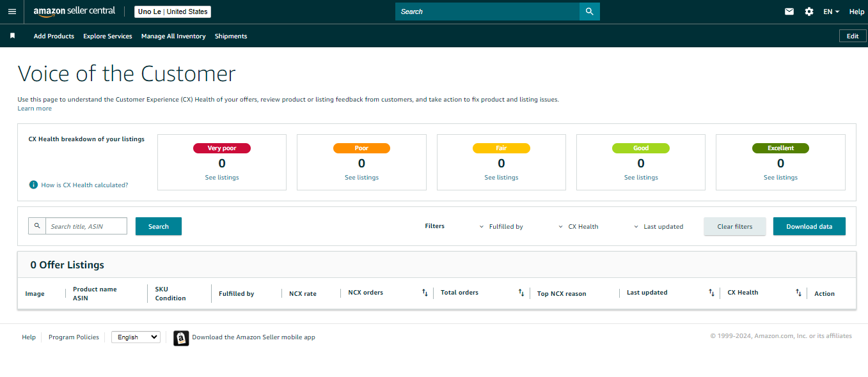The image size is (868, 377).
Task: Click the dark green Excellent badge
Action: click(780, 148)
